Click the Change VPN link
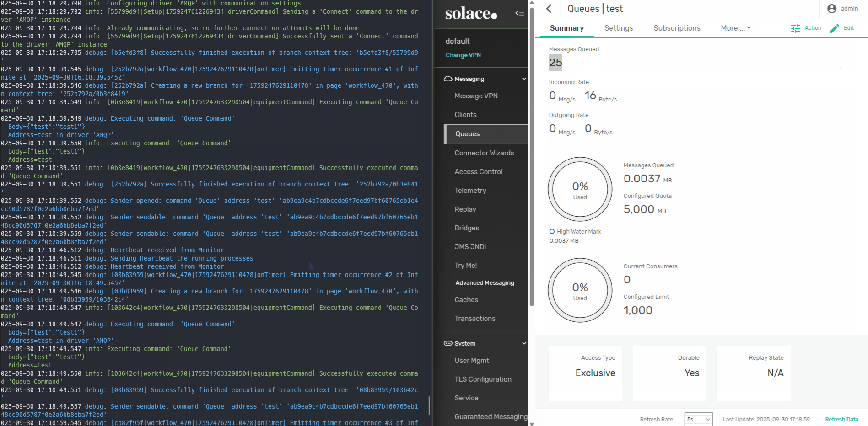This screenshot has height=426, width=868. (x=463, y=55)
